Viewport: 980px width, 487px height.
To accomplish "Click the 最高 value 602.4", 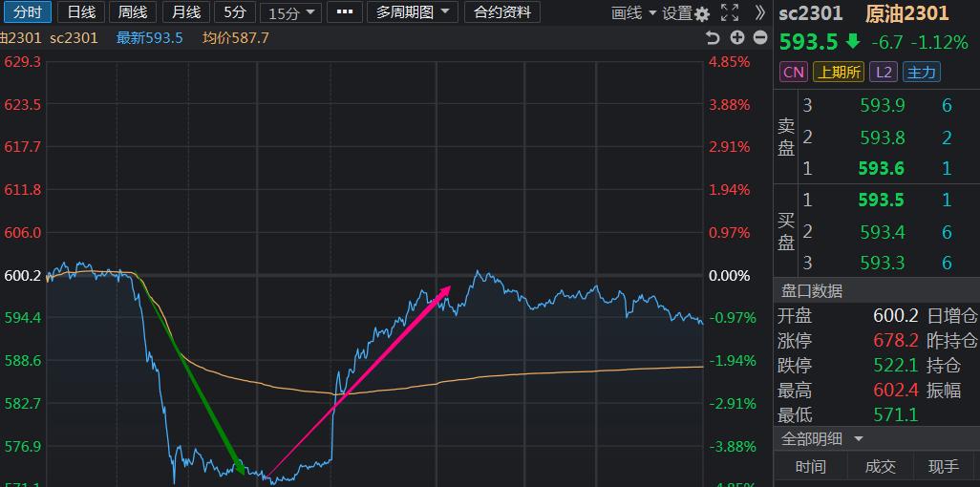I will 896,391.
